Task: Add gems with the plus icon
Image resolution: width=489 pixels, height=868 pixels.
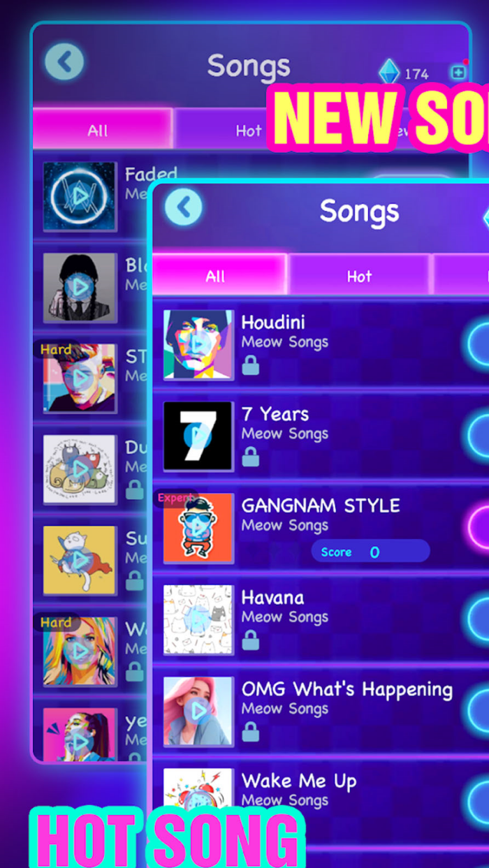Action: click(458, 73)
